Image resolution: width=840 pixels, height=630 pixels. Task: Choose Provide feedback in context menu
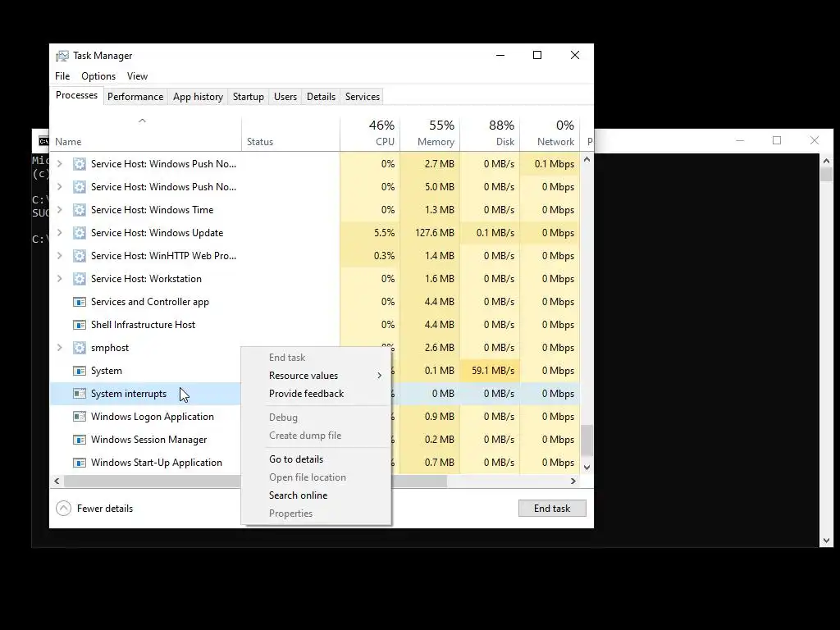pyautogui.click(x=316, y=394)
